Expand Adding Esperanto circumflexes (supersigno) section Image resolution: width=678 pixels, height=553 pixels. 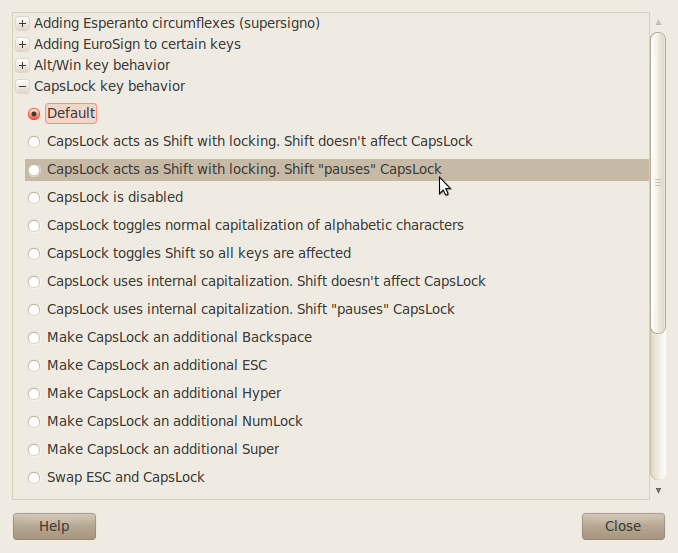click(23, 22)
